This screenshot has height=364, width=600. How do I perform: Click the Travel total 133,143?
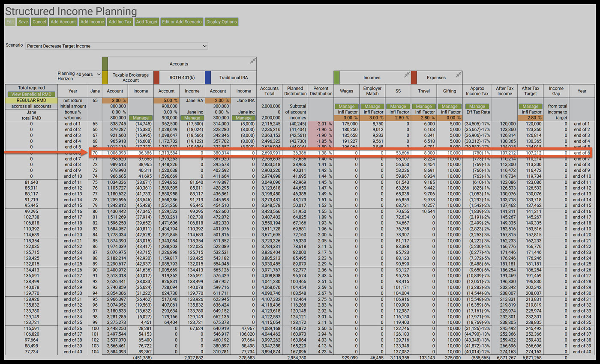pyautogui.click(x=427, y=357)
